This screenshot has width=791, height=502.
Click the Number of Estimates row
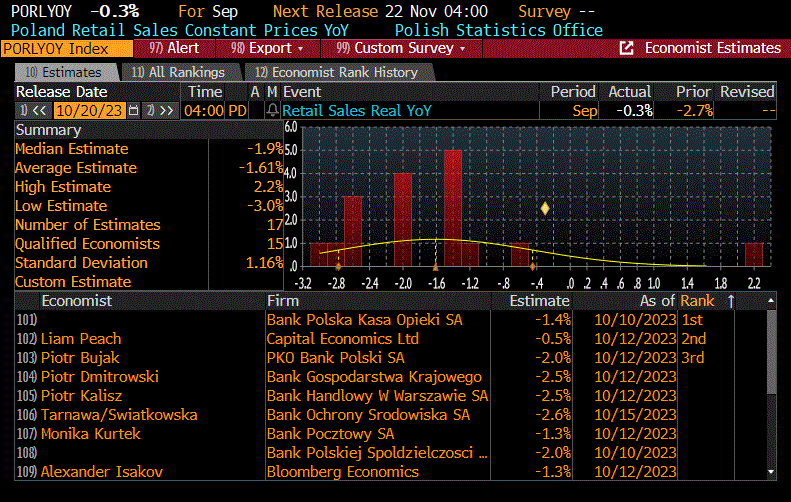coord(149,225)
